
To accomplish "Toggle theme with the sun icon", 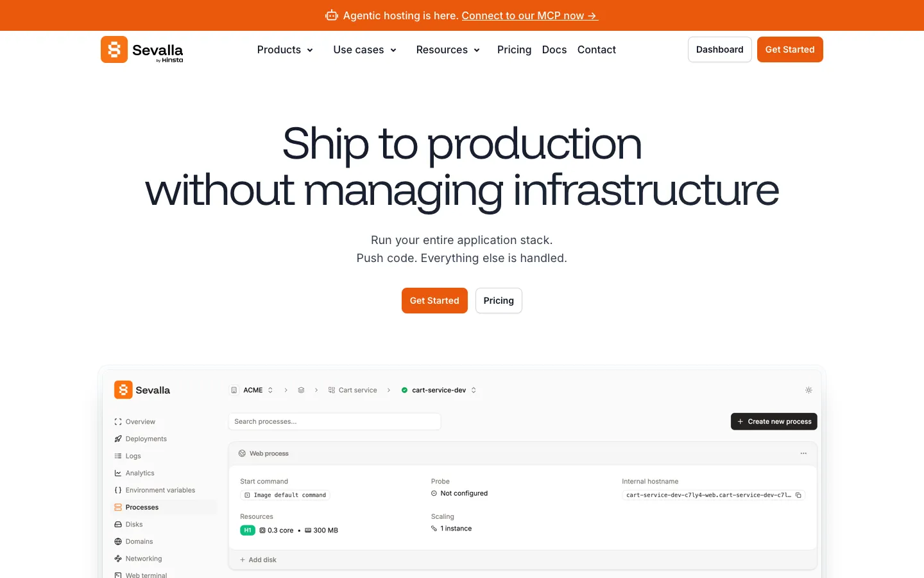I will (x=809, y=390).
